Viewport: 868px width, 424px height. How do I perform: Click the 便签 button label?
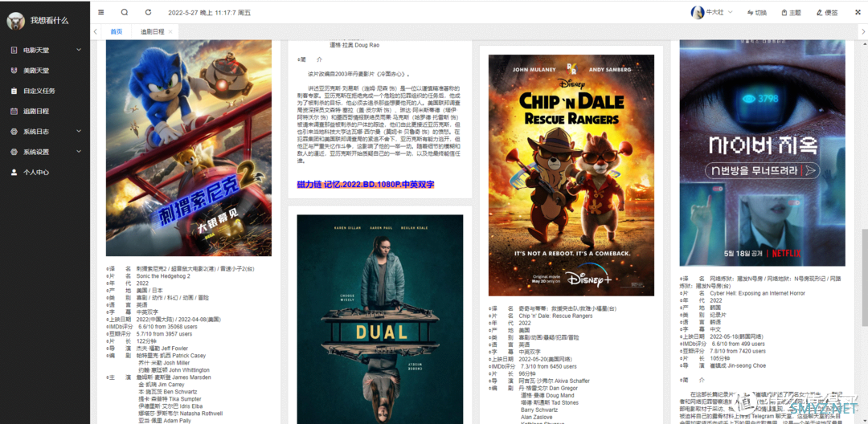(x=832, y=13)
